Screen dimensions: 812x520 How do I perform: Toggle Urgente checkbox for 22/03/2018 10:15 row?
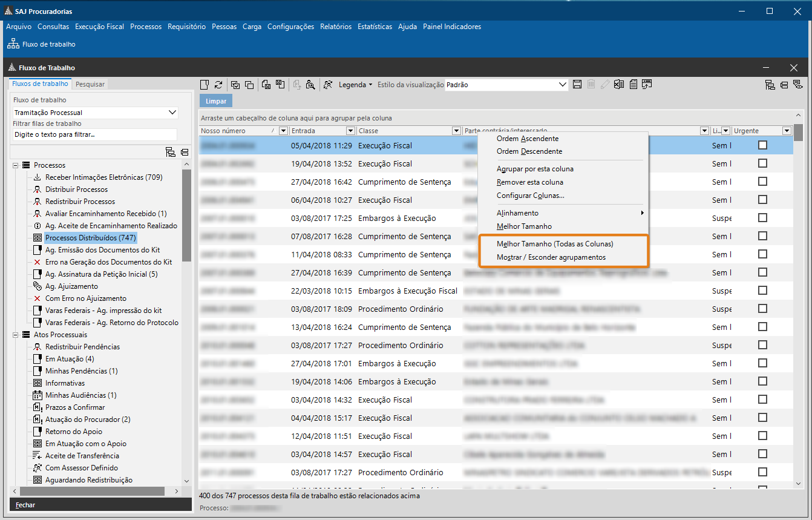[762, 291]
